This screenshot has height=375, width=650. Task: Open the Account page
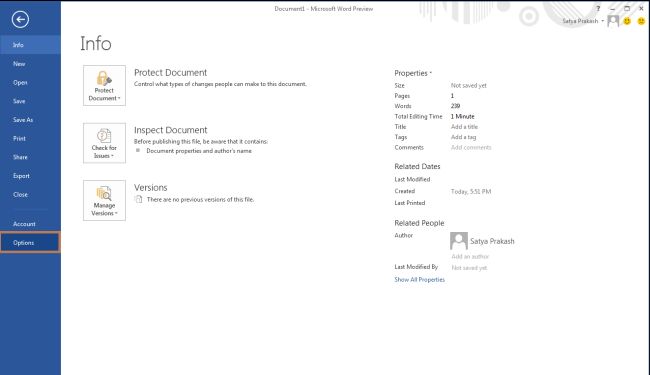[30, 224]
